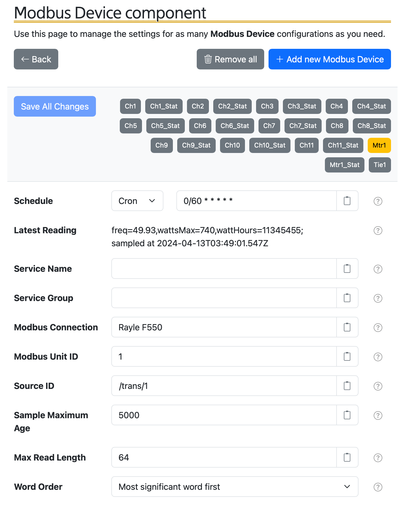Switch to the Ch3_Stat device tab

point(302,106)
